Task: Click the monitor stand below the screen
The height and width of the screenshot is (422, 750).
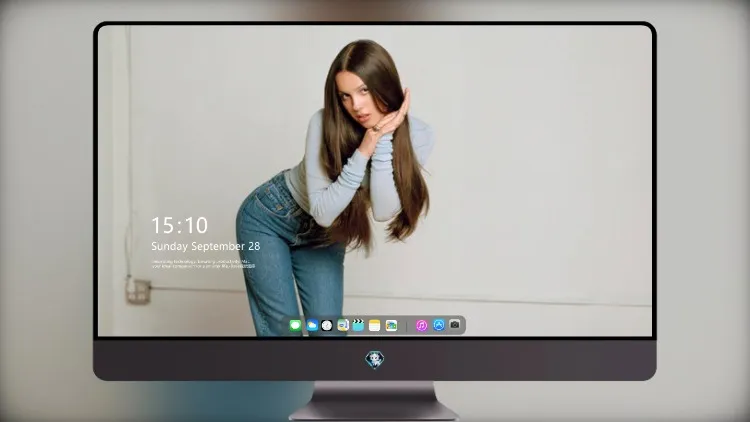Action: click(x=374, y=401)
